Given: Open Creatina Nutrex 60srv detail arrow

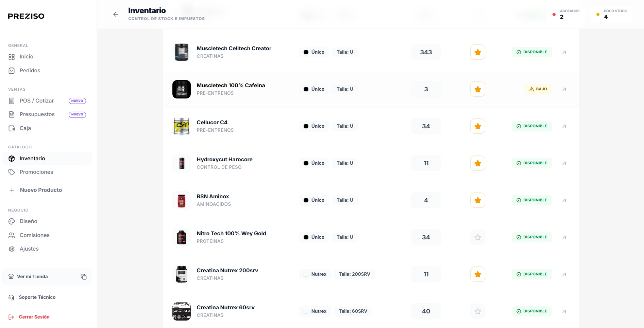Looking at the screenshot, I should [564, 311].
